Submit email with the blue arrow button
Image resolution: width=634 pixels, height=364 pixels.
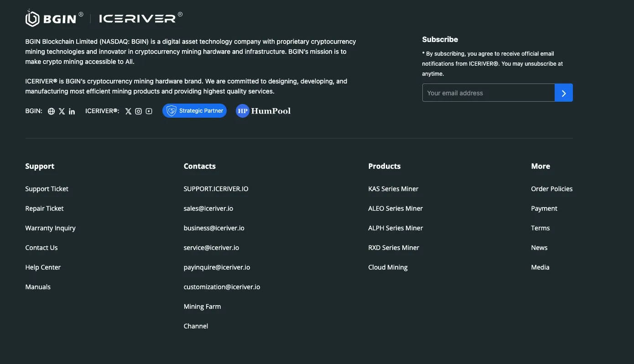tap(564, 93)
